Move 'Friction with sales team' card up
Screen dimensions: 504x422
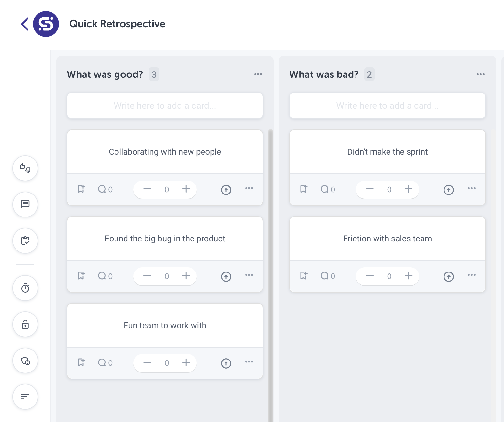point(448,276)
